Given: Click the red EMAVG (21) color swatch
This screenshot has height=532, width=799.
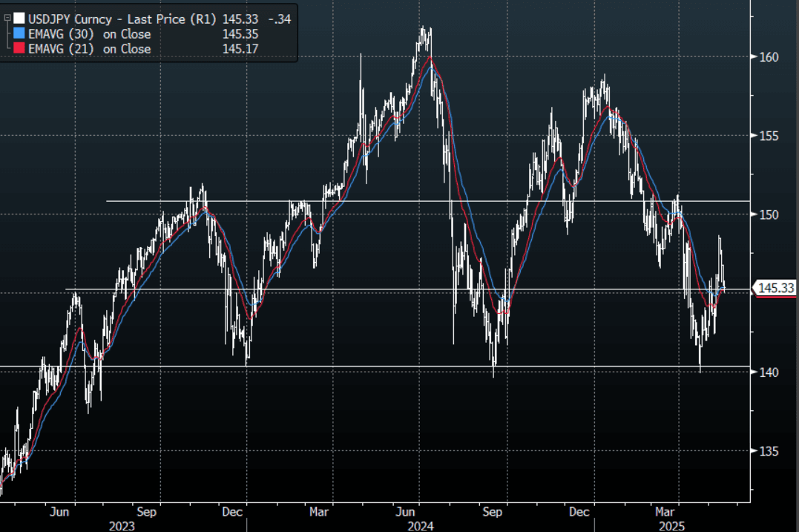Looking at the screenshot, I should point(20,49).
